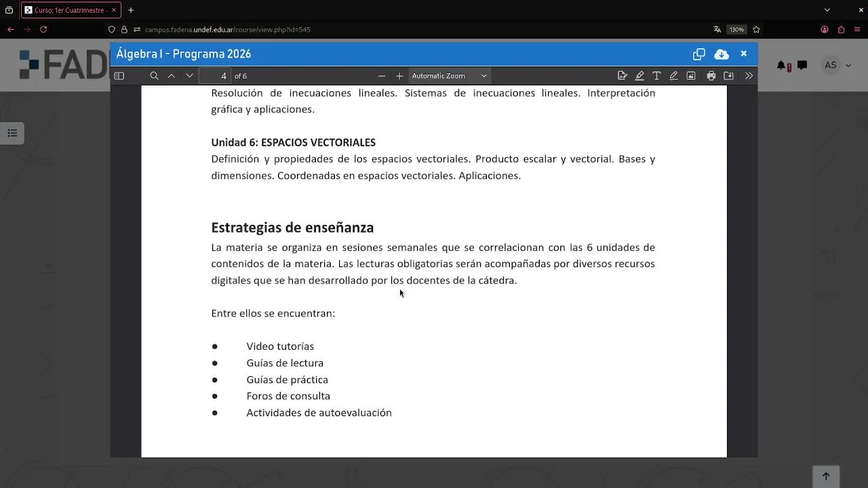Viewport: 868px width, 488px height.
Task: Select the add image tool
Action: tap(691, 76)
